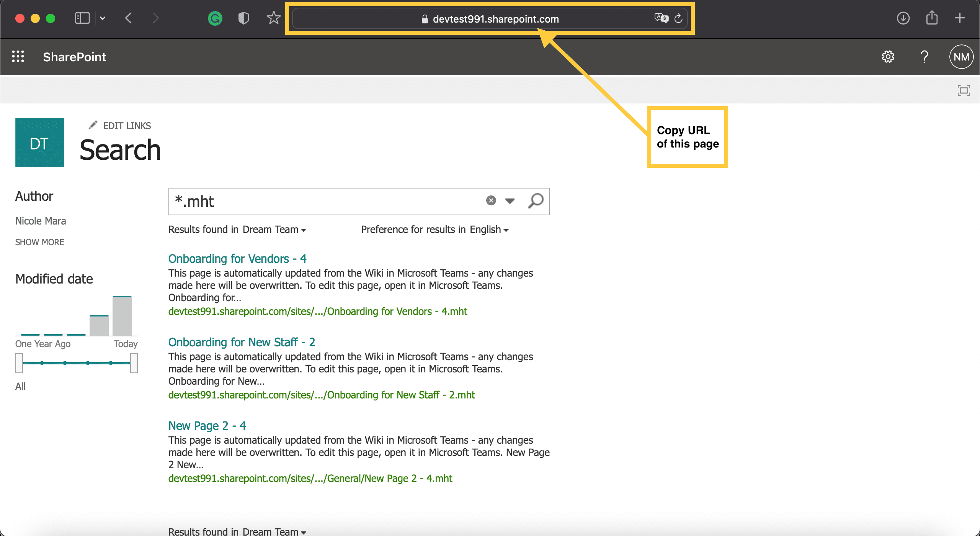This screenshot has width=980, height=536.
Task: Click the settings gear icon
Action: [890, 57]
